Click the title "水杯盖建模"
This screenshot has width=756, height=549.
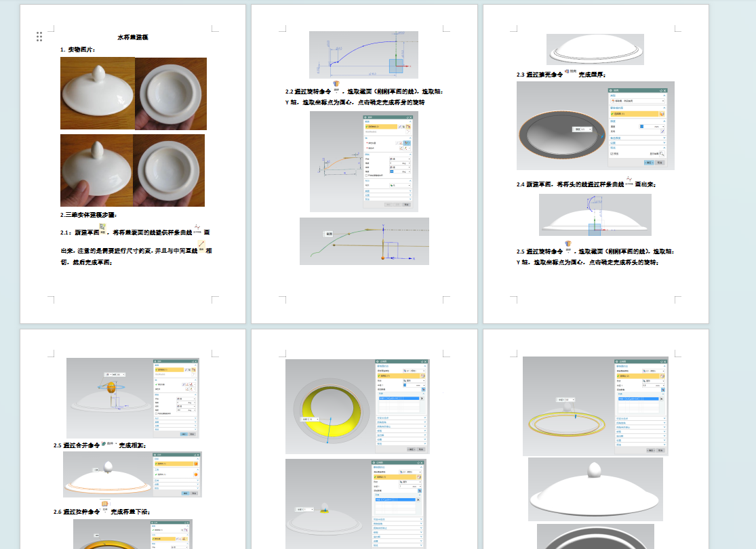pos(133,37)
